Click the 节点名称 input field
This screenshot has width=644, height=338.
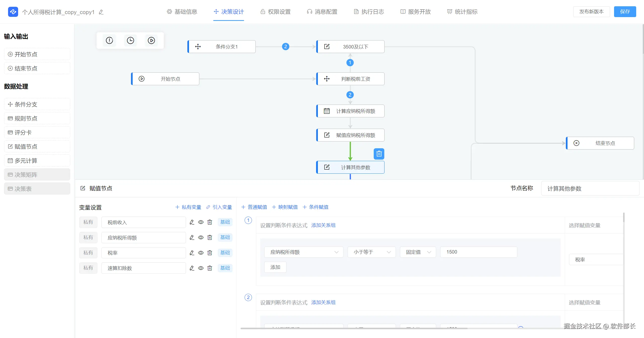pos(590,188)
